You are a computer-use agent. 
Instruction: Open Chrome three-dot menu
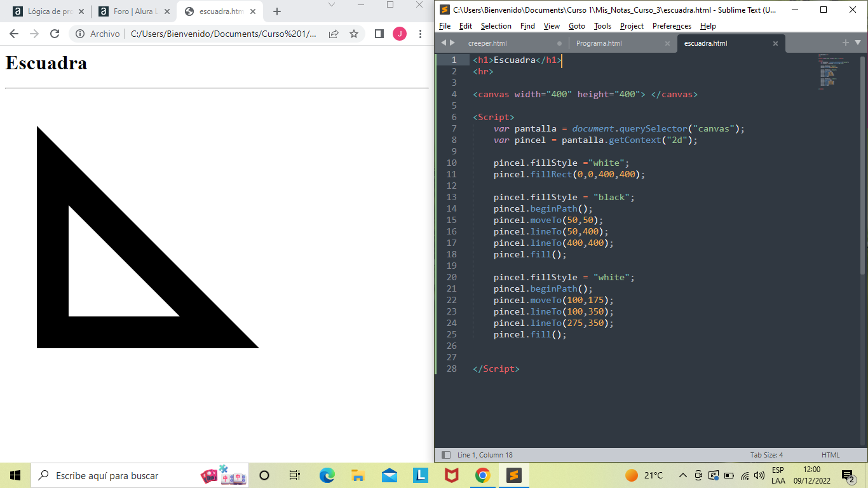(x=420, y=34)
